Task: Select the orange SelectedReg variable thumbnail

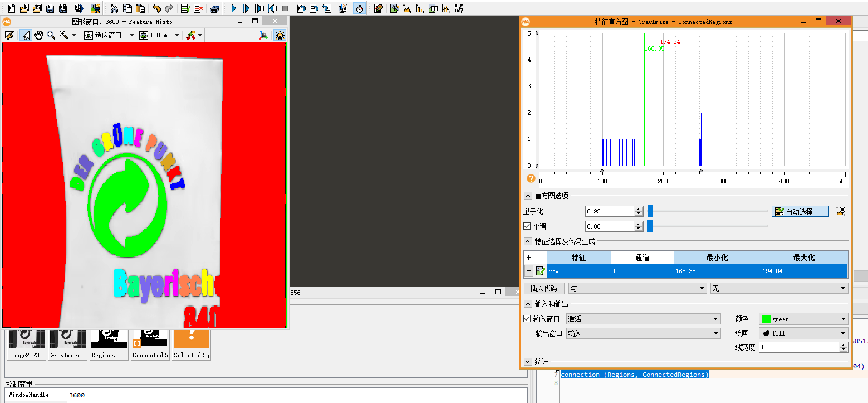Action: point(192,344)
